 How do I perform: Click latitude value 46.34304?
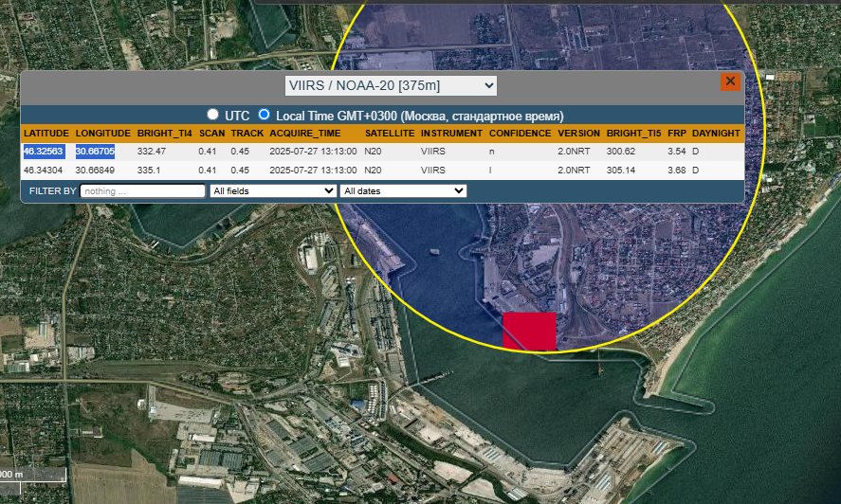click(x=43, y=170)
